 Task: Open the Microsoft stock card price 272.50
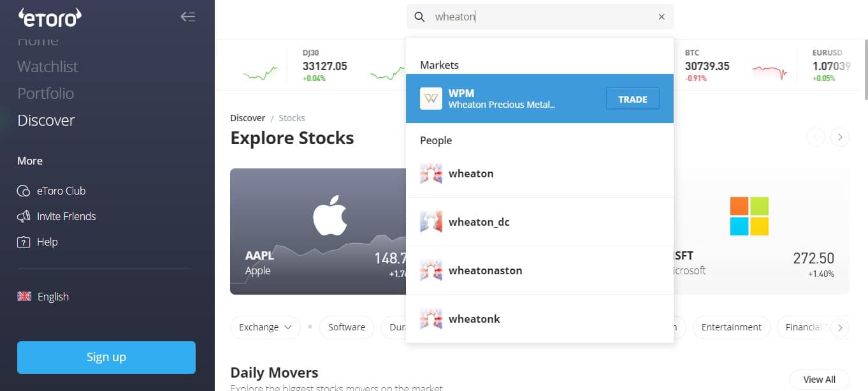813,258
